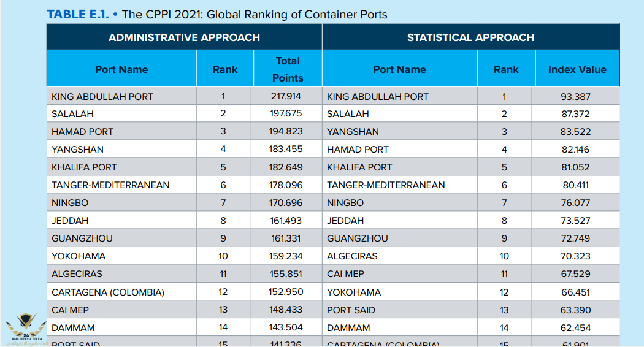Click 'Rank' header under Statistical Approach

click(x=505, y=69)
